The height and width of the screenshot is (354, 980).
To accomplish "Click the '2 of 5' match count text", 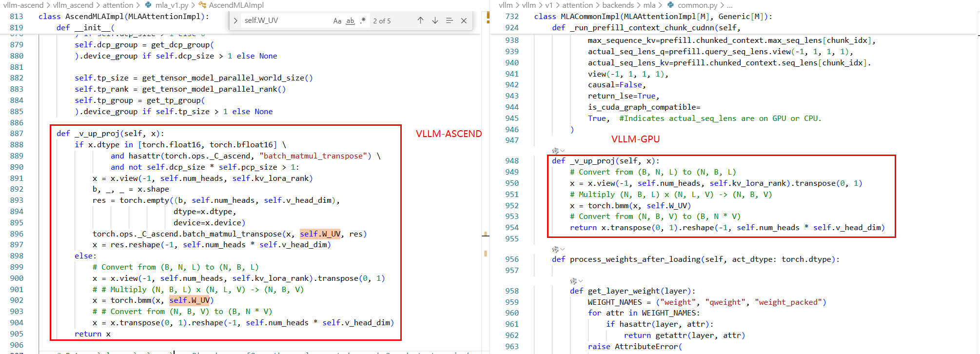I will [x=382, y=21].
